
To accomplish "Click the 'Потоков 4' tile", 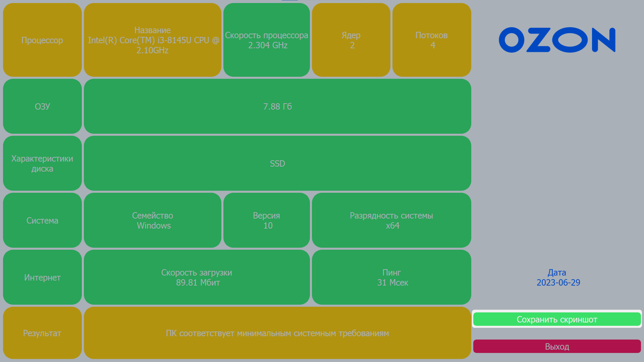I will [x=432, y=40].
